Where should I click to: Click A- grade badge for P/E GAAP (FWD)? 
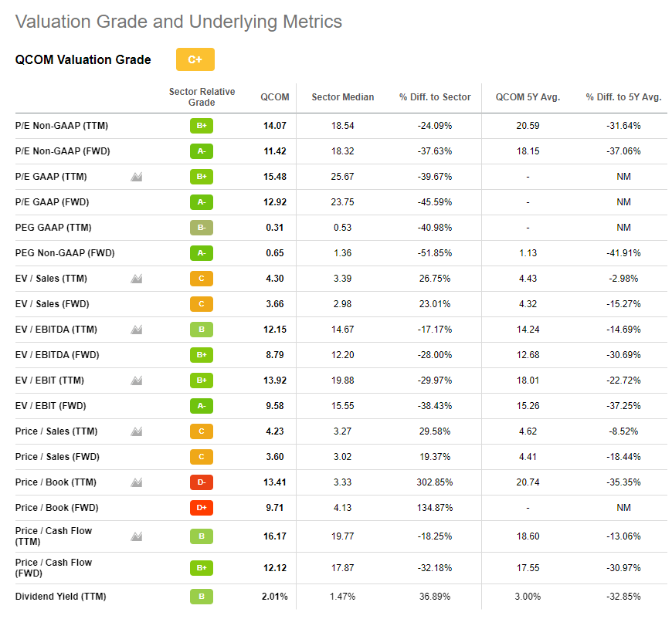pos(202,202)
